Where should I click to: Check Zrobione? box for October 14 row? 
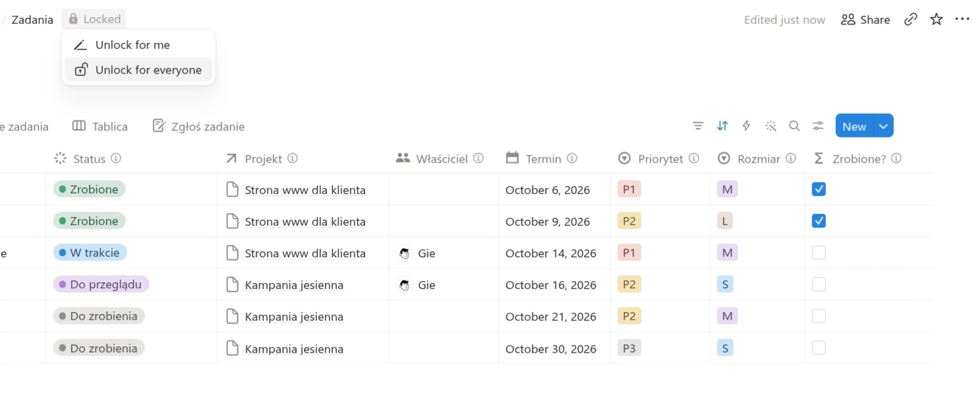click(x=819, y=253)
